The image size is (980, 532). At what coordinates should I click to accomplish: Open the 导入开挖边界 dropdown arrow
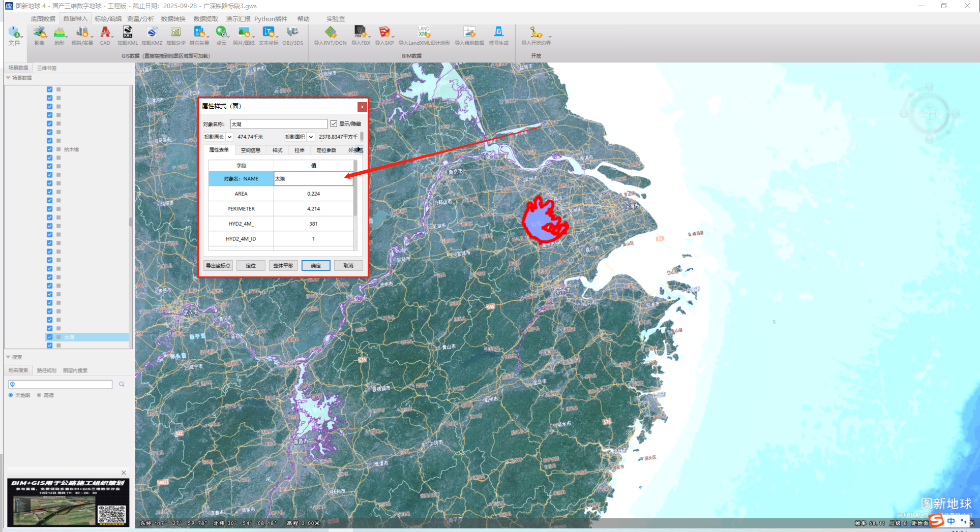(550, 37)
